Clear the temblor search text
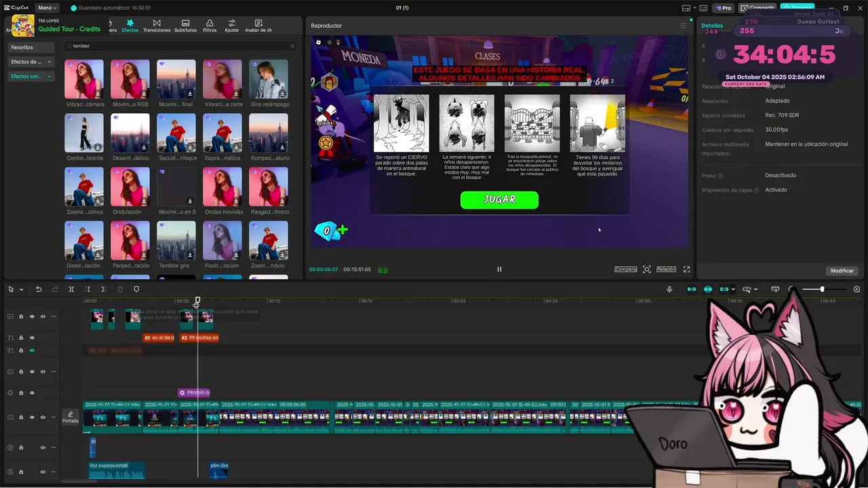This screenshot has width=868, height=488. (x=292, y=46)
